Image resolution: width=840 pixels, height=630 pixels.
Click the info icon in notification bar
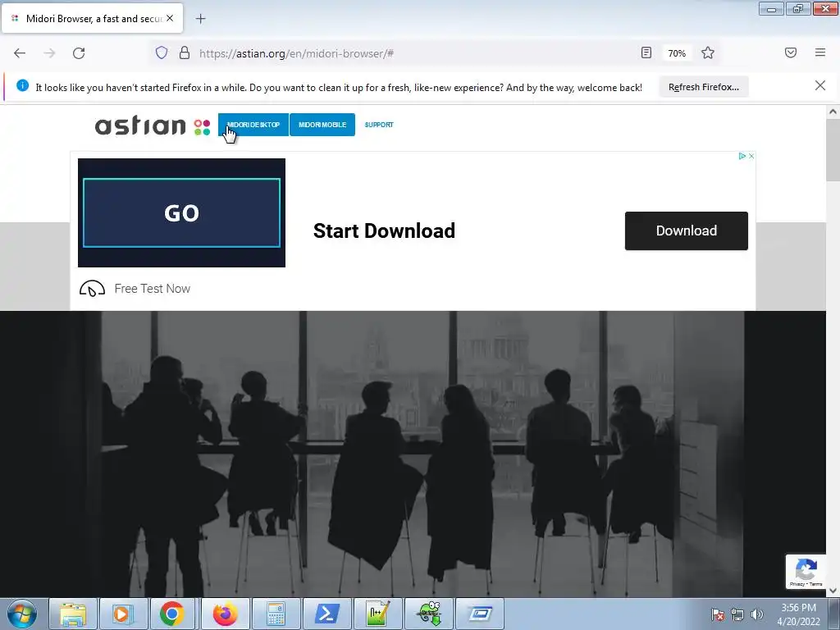[x=22, y=85]
